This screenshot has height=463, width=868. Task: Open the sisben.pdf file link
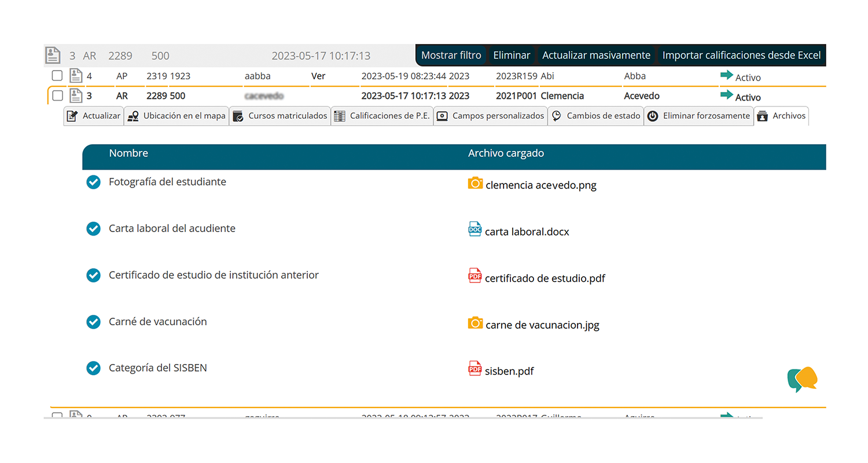tap(509, 371)
